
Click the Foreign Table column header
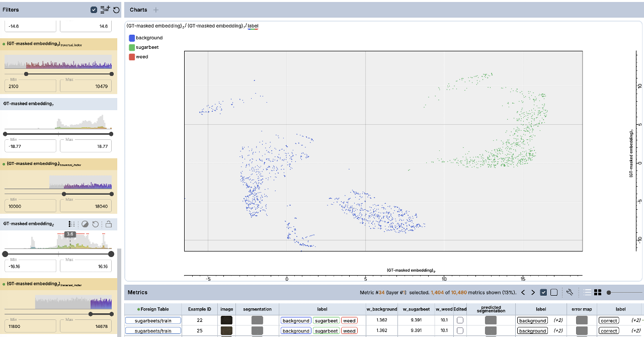pos(153,309)
